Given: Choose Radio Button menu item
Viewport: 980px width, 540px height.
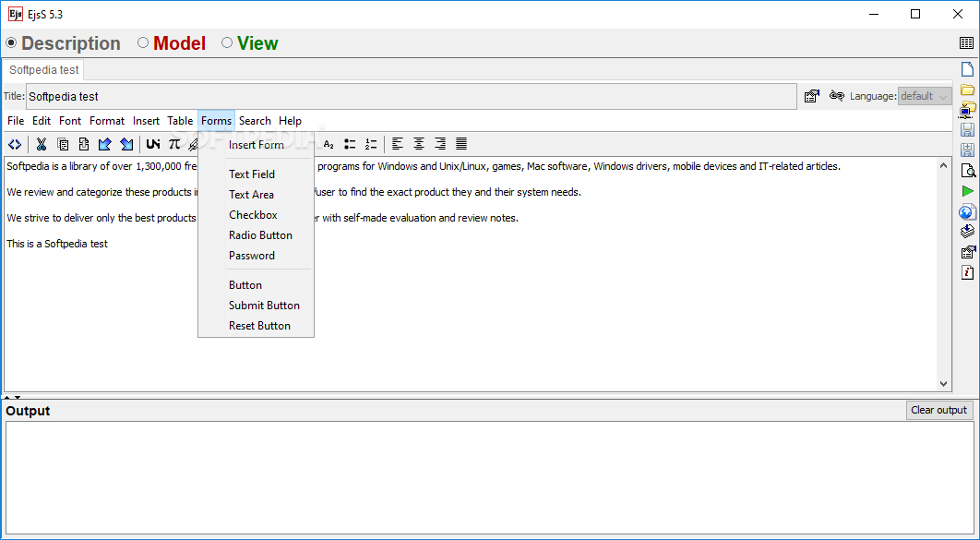Looking at the screenshot, I should (x=256, y=235).
